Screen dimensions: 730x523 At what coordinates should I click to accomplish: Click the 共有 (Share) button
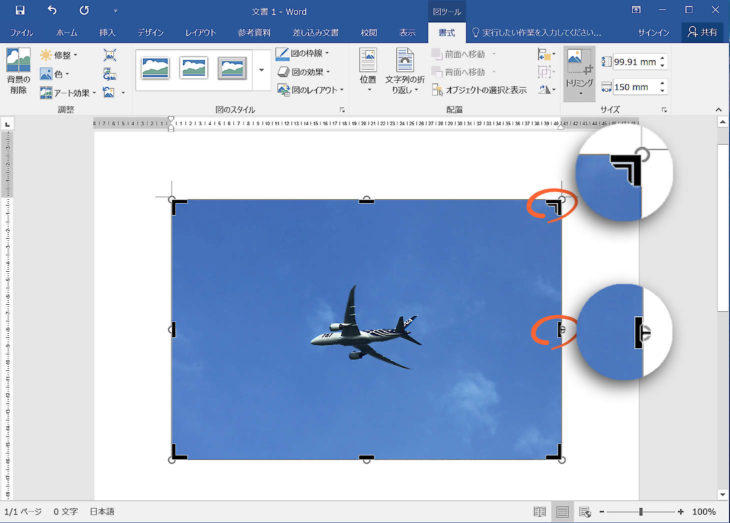click(702, 32)
